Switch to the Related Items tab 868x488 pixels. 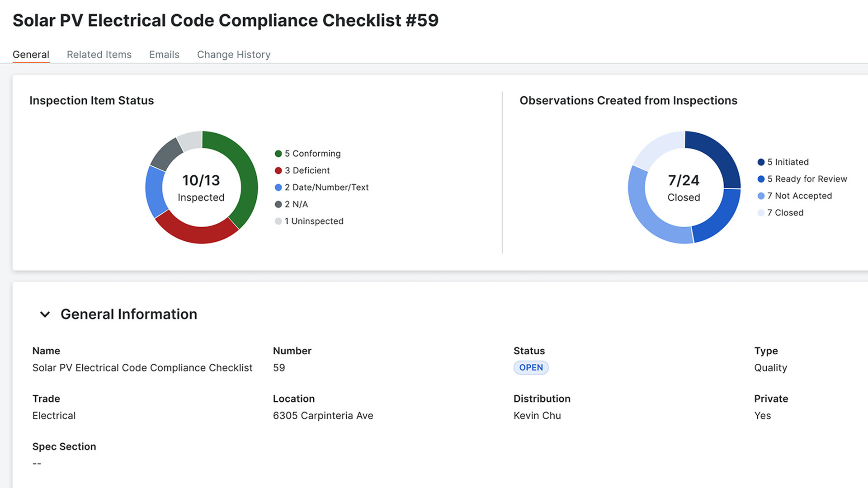99,54
